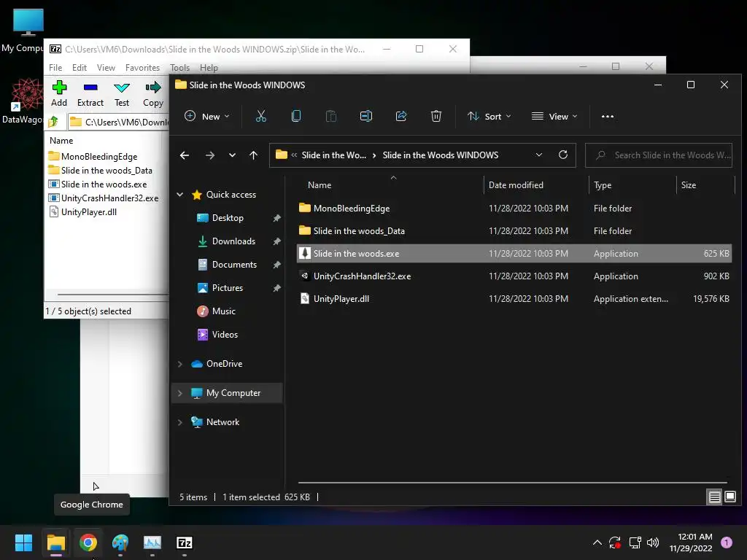Click the 7-Zip up-folder icon
Image resolution: width=747 pixels, height=560 pixels.
(53, 122)
